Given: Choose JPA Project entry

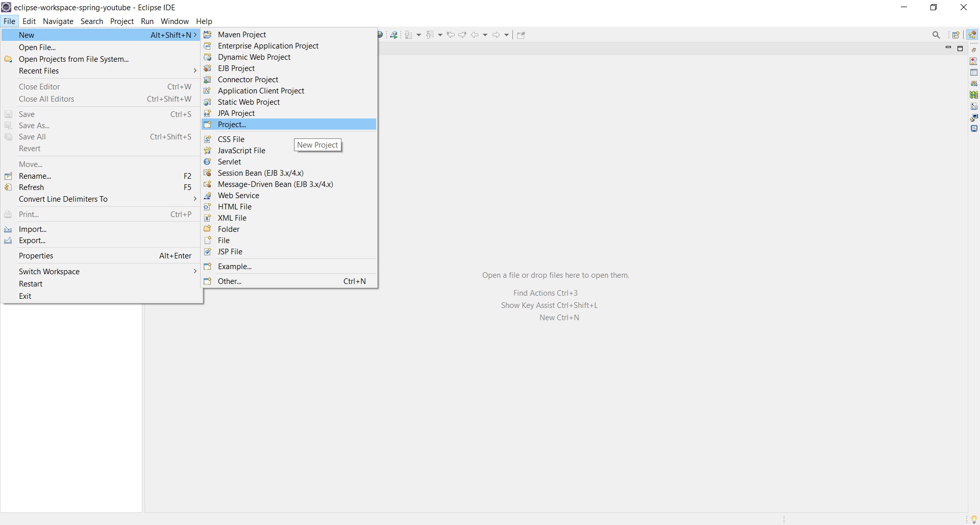Looking at the screenshot, I should pyautogui.click(x=289, y=113).
